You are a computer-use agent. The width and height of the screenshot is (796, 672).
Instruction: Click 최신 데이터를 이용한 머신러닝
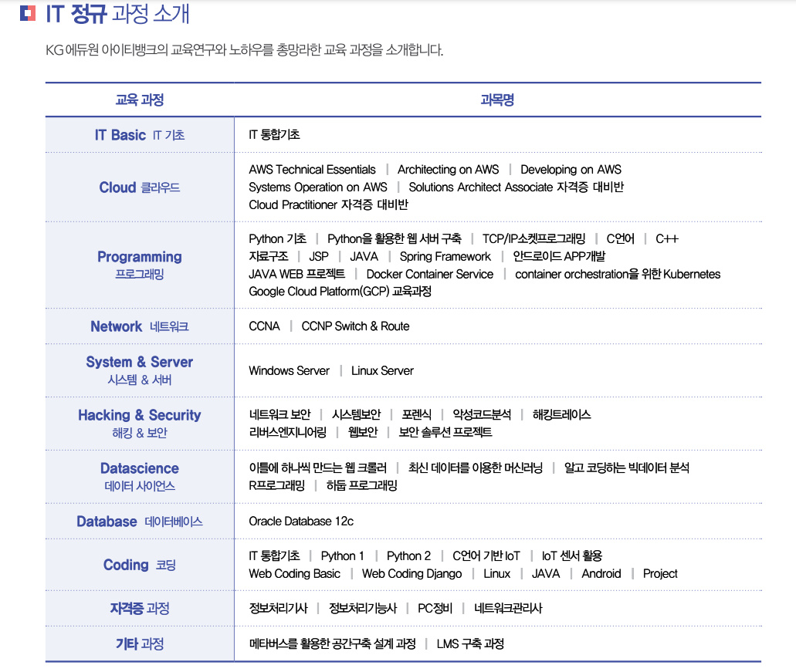pyautogui.click(x=475, y=468)
